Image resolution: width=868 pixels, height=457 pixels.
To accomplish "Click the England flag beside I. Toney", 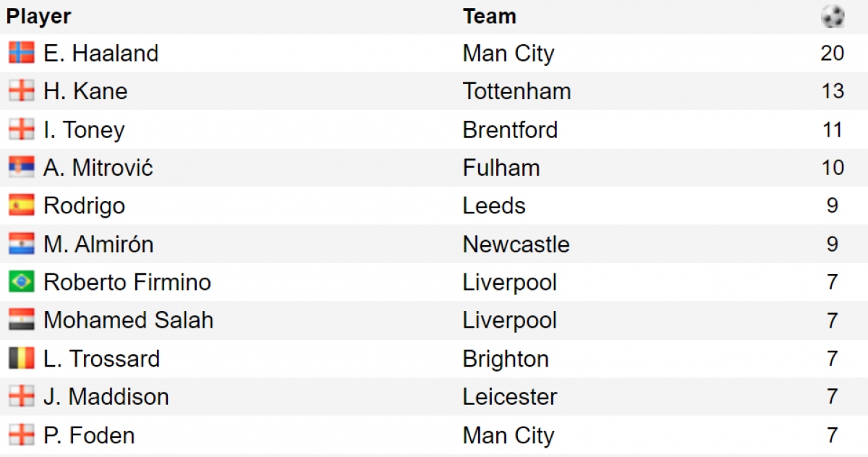I will pyautogui.click(x=22, y=129).
